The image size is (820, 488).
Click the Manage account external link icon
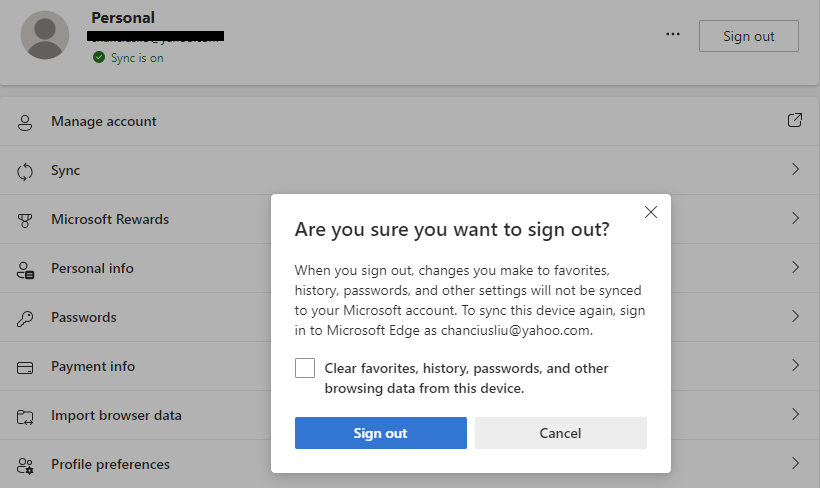pyautogui.click(x=795, y=121)
